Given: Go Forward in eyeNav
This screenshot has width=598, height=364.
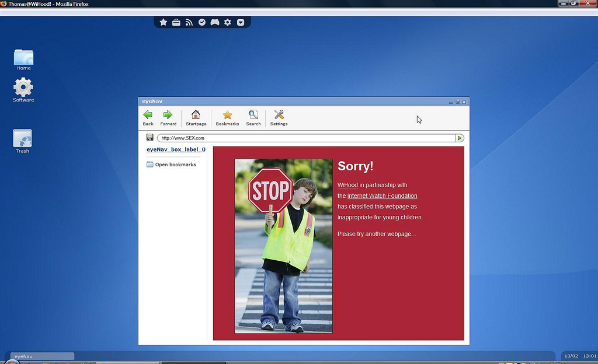Looking at the screenshot, I should tap(168, 118).
